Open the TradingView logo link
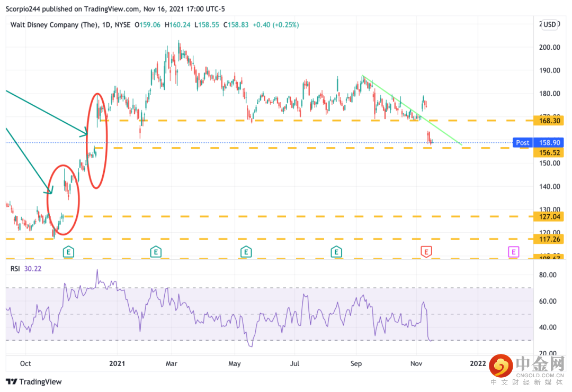 34,381
